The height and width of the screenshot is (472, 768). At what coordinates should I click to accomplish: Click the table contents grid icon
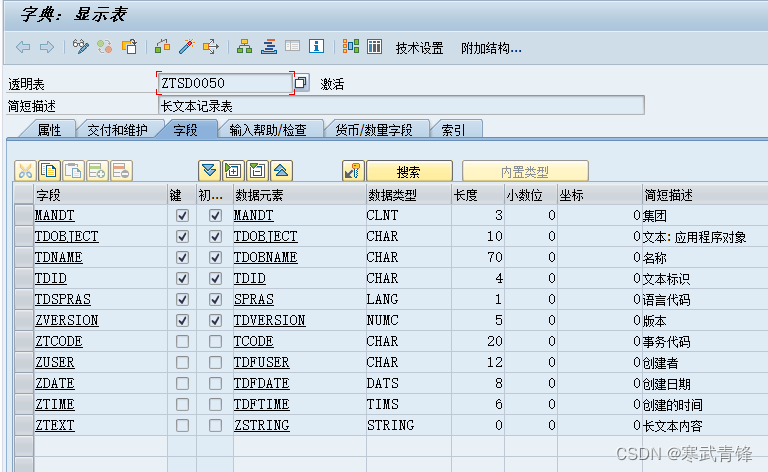point(375,47)
